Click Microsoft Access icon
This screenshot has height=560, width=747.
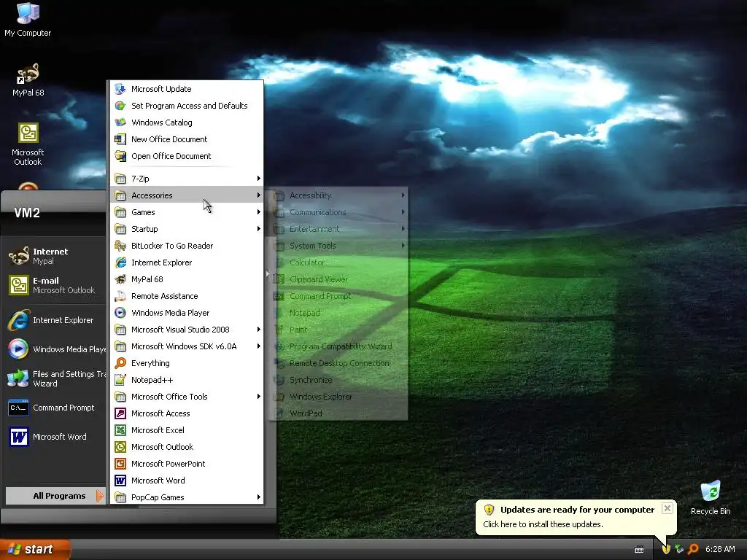pyautogui.click(x=120, y=413)
